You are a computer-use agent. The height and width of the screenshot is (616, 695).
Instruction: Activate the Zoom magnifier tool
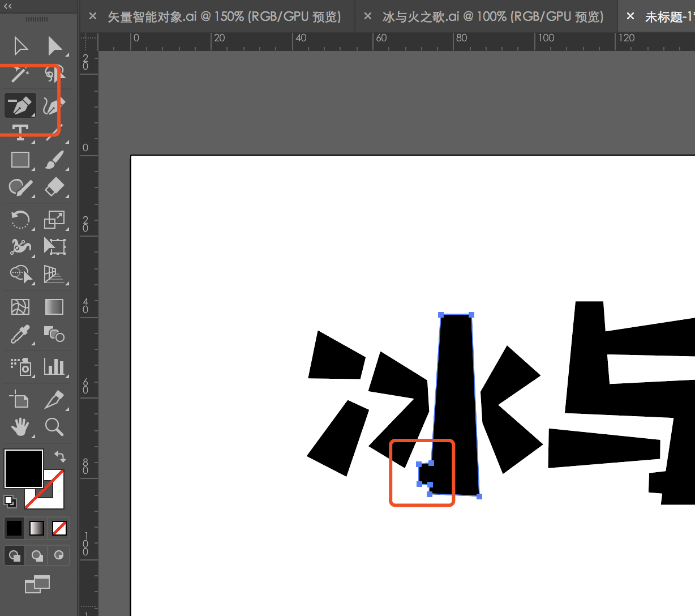[x=54, y=426]
